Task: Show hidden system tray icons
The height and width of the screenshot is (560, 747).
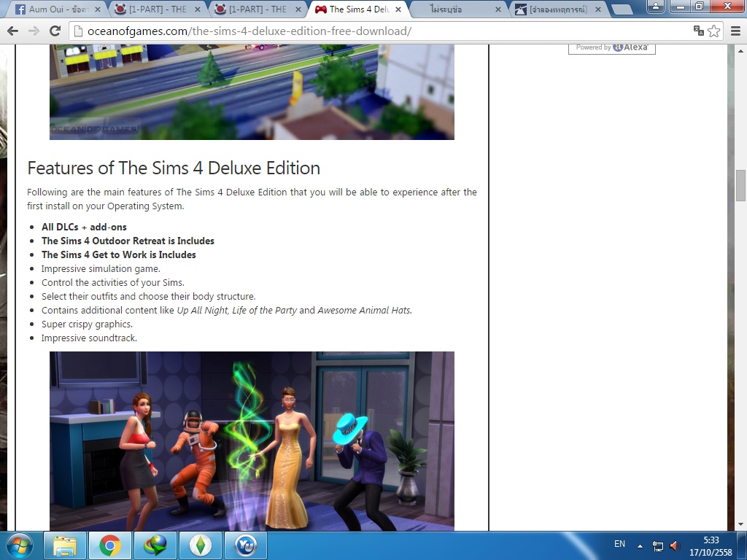Action: pyautogui.click(x=640, y=546)
